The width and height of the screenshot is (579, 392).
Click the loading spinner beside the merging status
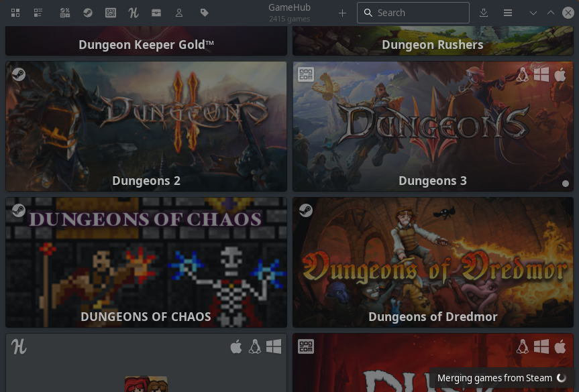click(562, 378)
